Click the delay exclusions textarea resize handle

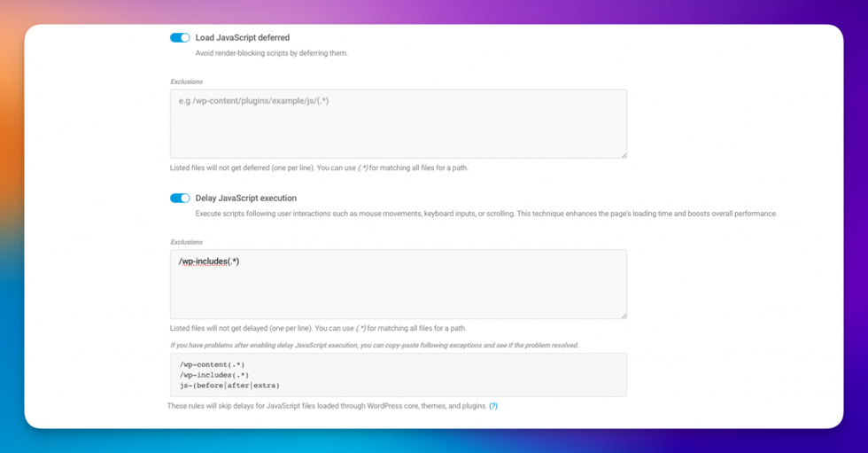pos(624,316)
